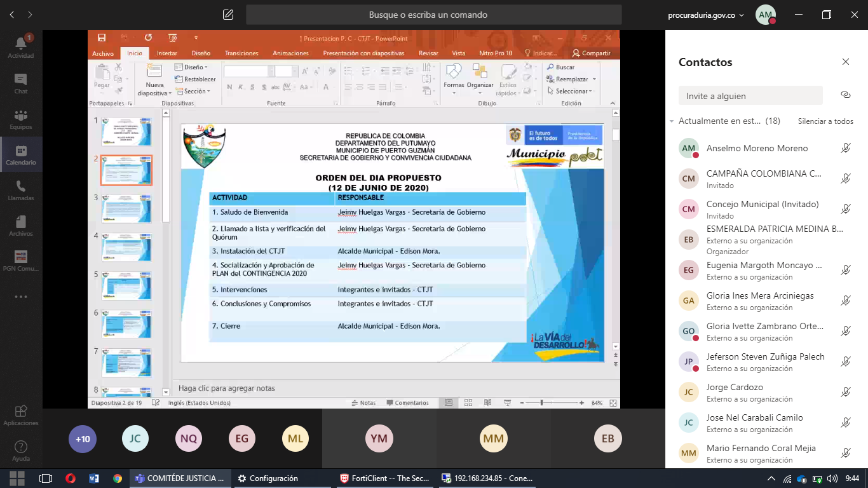Toggle mute for Concejo Municipal guest
Image resolution: width=868 pixels, height=488 pixels.
pyautogui.click(x=845, y=209)
